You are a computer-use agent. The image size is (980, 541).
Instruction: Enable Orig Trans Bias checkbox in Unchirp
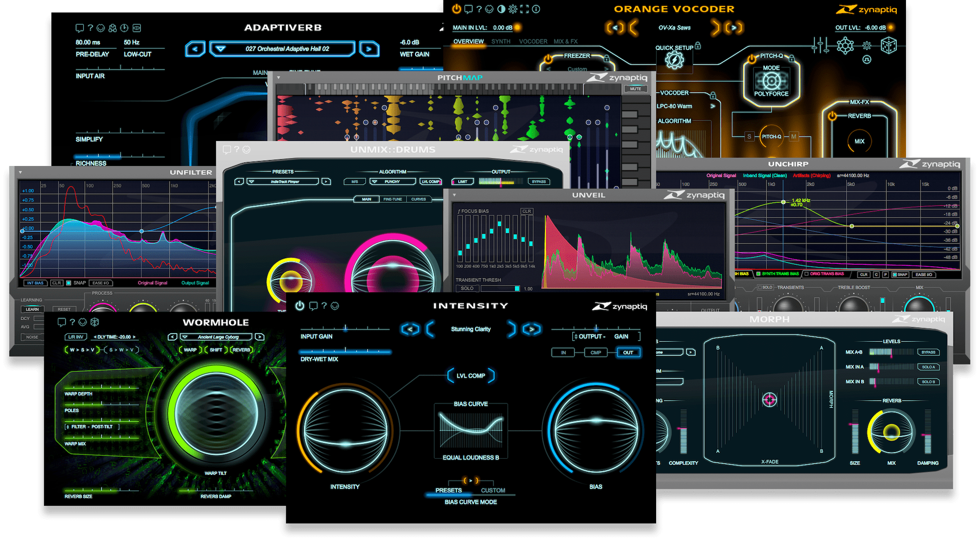pyautogui.click(x=807, y=274)
